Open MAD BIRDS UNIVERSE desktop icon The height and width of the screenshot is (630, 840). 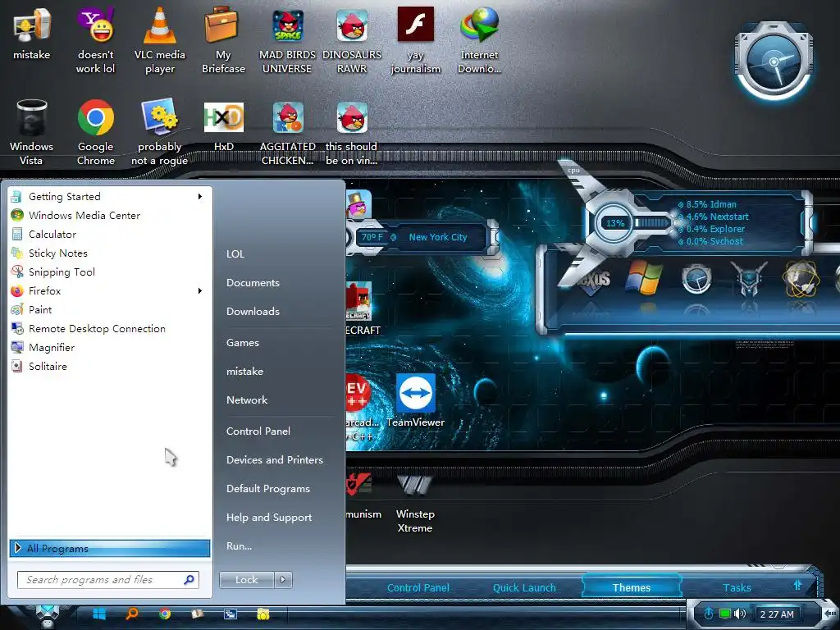(x=288, y=25)
